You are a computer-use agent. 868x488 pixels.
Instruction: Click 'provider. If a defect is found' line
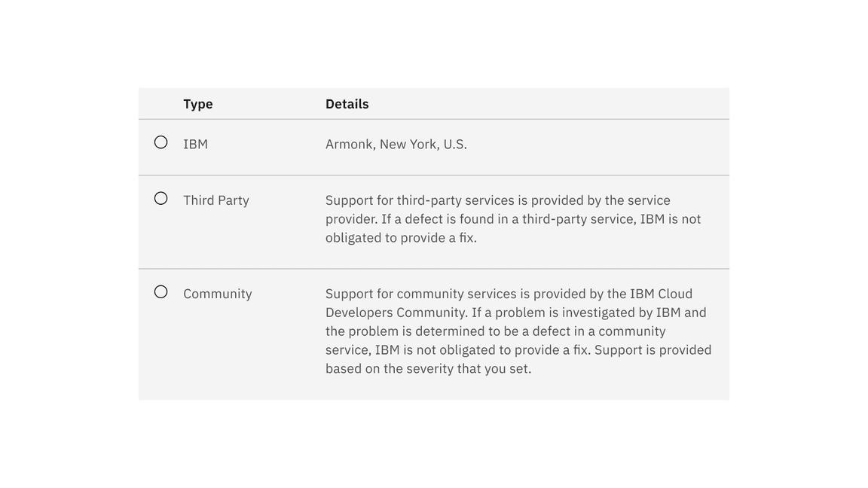pos(513,219)
